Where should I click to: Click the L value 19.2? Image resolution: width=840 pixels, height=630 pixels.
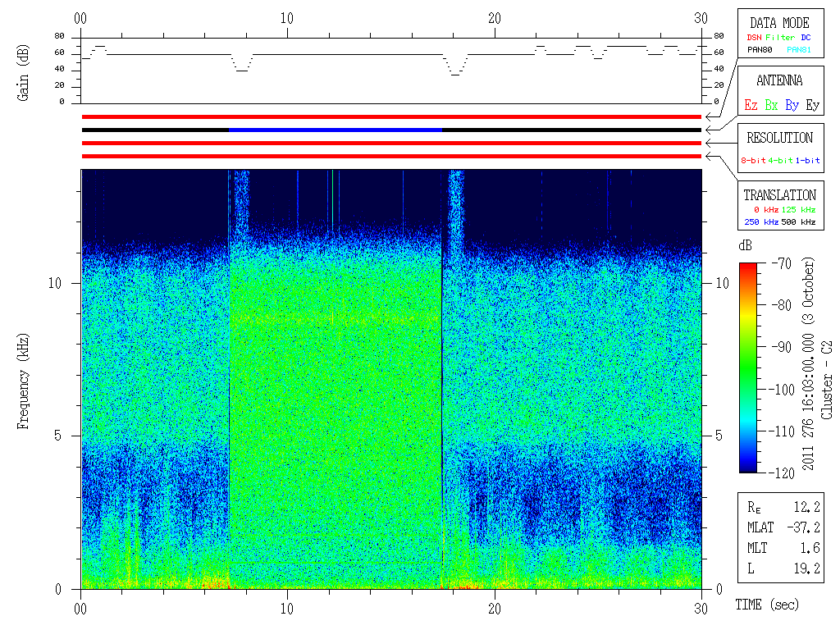[x=807, y=568]
